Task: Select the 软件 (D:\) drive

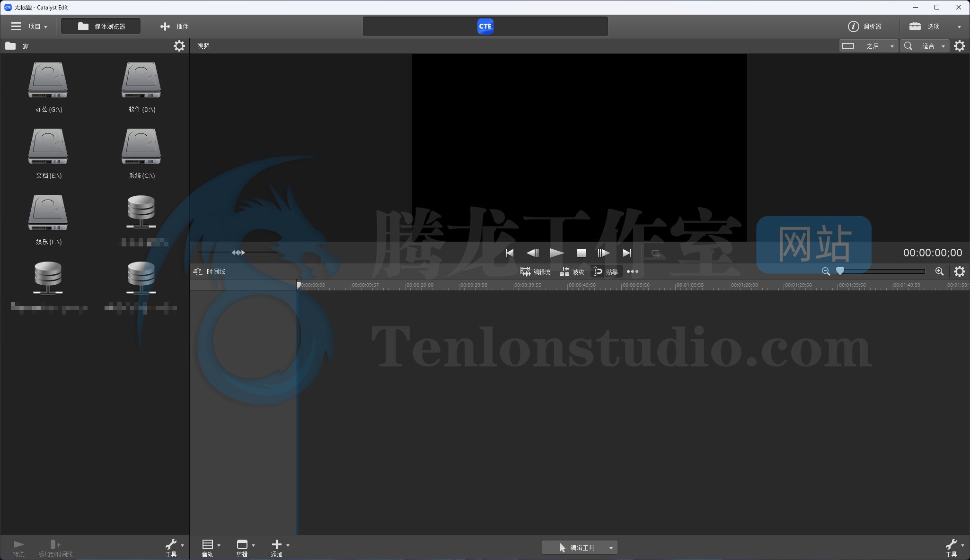Action: [x=141, y=88]
